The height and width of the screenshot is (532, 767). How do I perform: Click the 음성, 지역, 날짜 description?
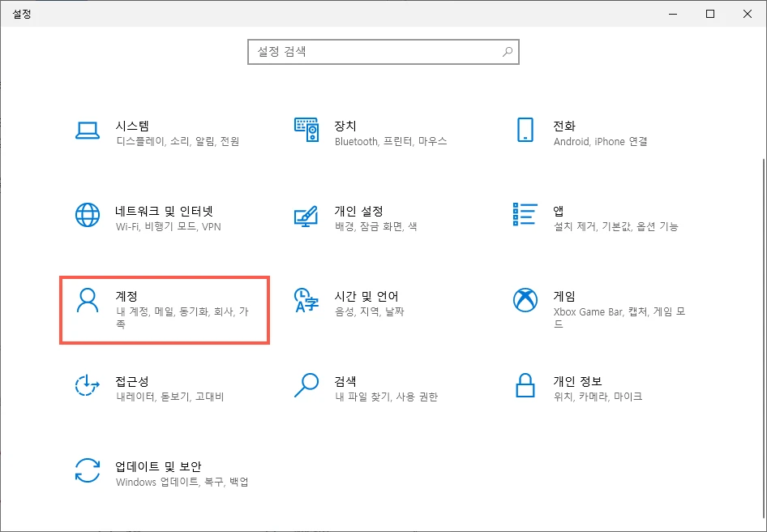pyautogui.click(x=370, y=311)
